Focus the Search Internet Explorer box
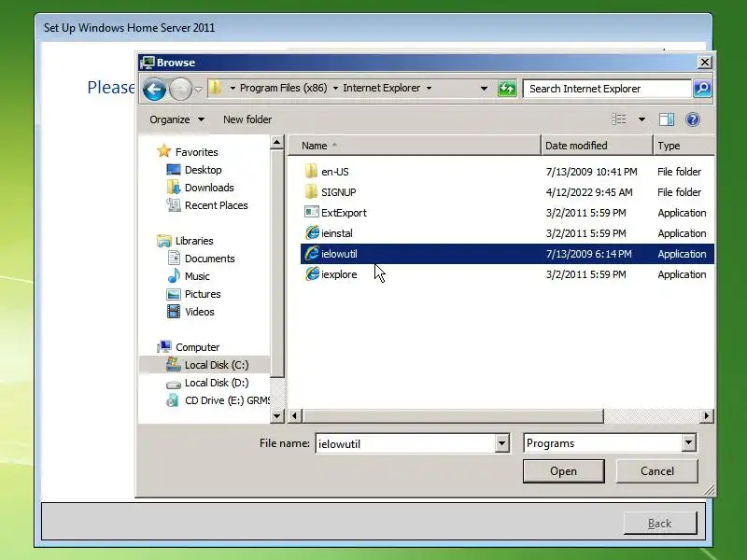This screenshot has height=560, width=747. [x=608, y=89]
